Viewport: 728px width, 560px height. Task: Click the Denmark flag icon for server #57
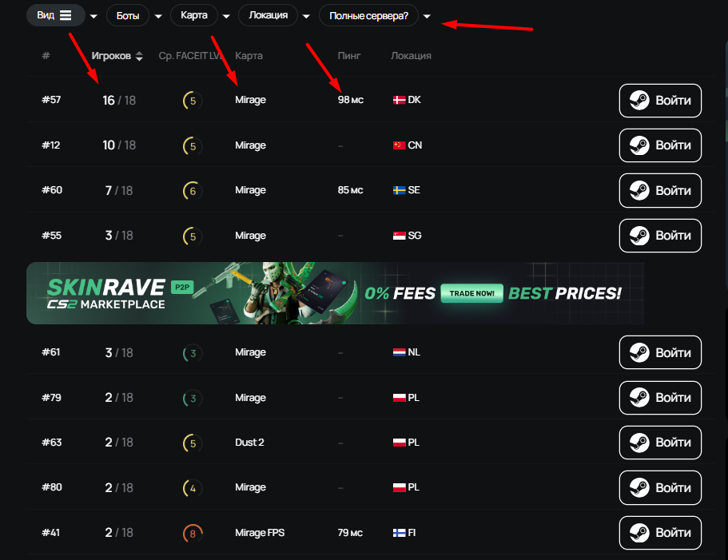pos(399,100)
